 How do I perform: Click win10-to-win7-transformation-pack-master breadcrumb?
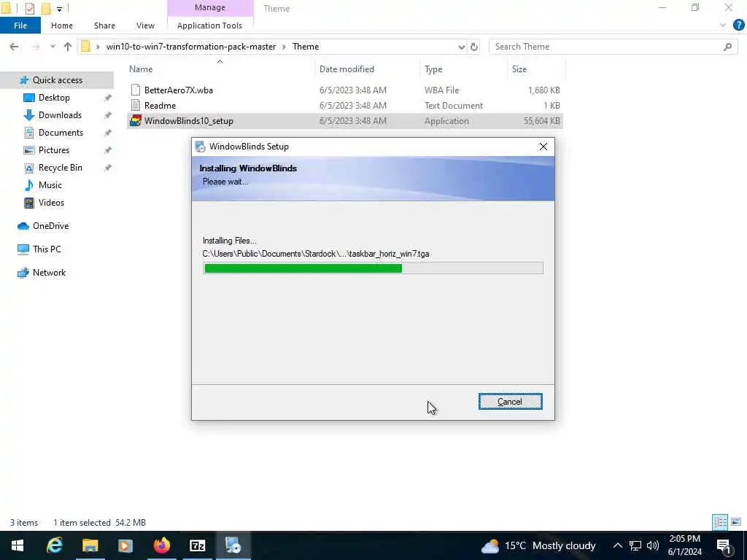(x=190, y=47)
